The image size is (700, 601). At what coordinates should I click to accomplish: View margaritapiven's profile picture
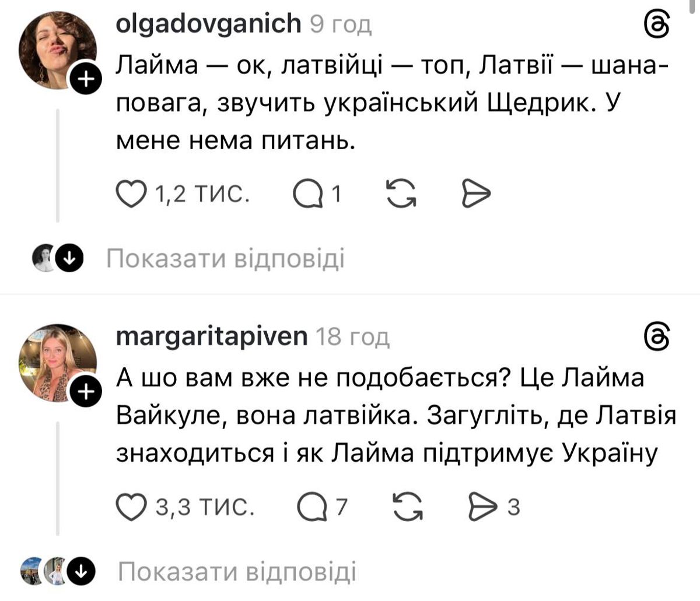pyautogui.click(x=57, y=363)
